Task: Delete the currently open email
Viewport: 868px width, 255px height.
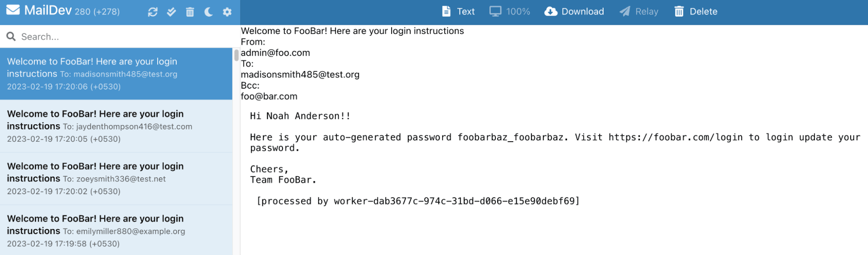Action: coord(696,11)
